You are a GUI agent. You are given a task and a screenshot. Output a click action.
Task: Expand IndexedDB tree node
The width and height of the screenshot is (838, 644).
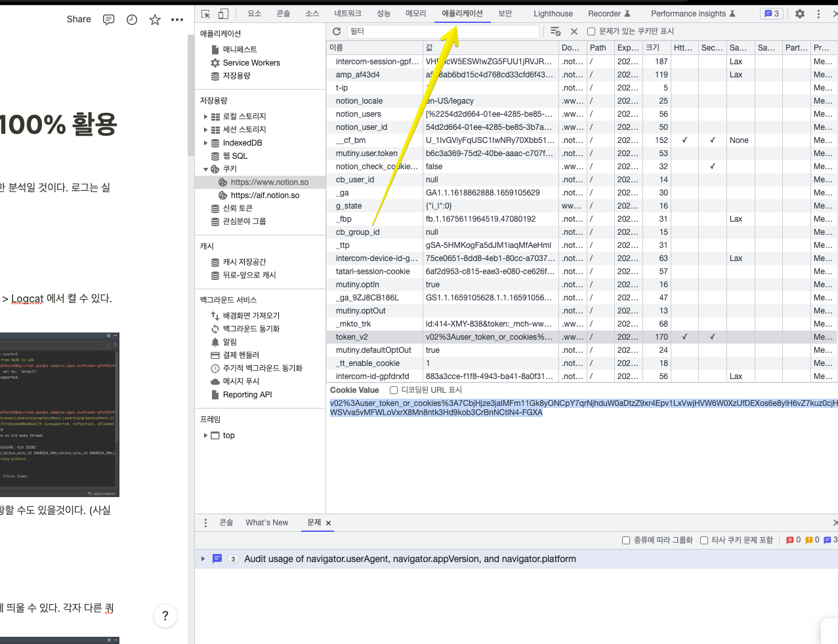205,143
